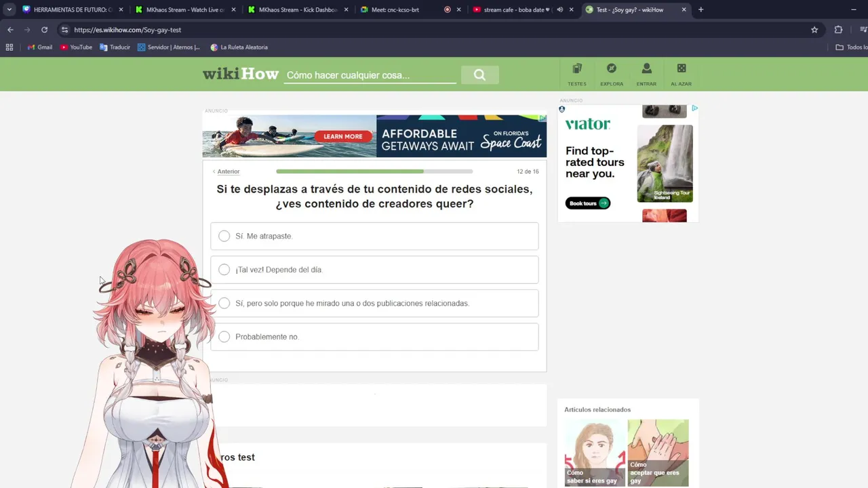Close the Meet tab
Screen dimensions: 868x488
tap(458, 9)
